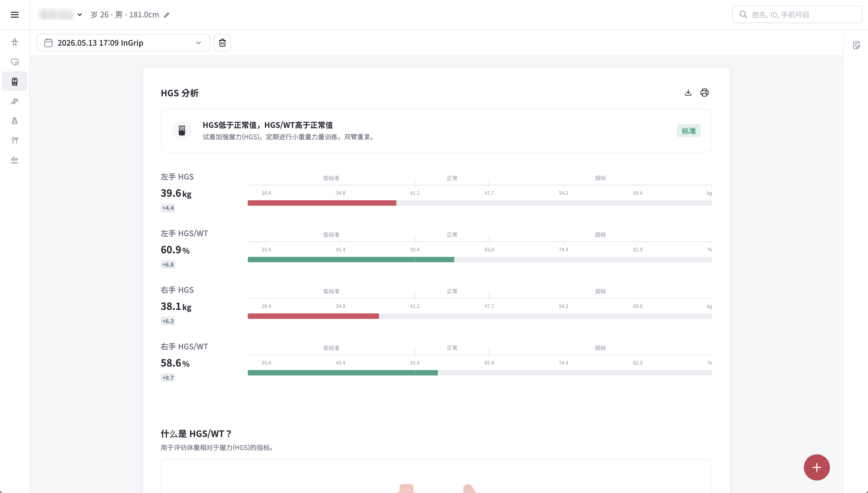Open the hamburger menu
This screenshot has width=868, height=493.
15,15
